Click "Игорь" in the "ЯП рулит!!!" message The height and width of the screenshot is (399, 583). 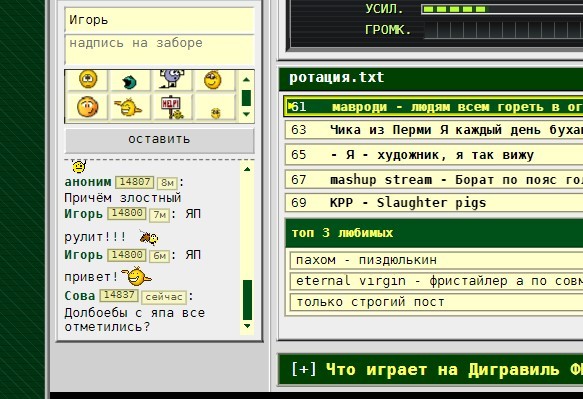pos(84,214)
